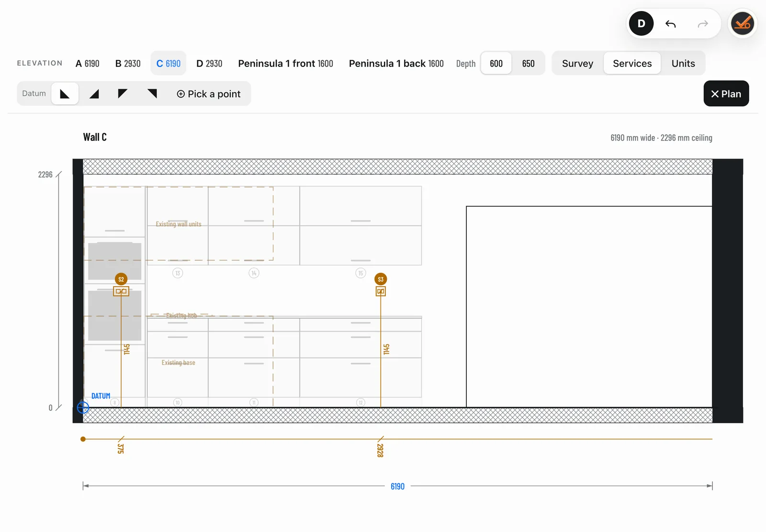Switch to Units mode
766x532 pixels.
coord(683,63)
